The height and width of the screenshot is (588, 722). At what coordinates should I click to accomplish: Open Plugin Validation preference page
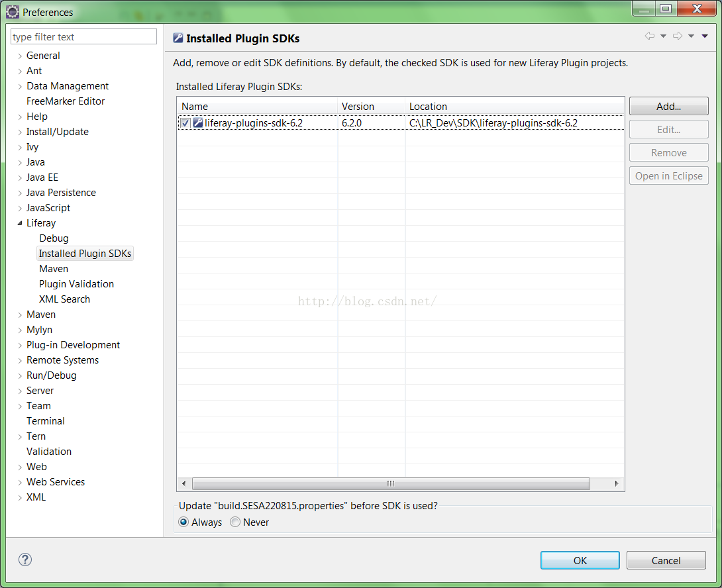click(x=76, y=284)
